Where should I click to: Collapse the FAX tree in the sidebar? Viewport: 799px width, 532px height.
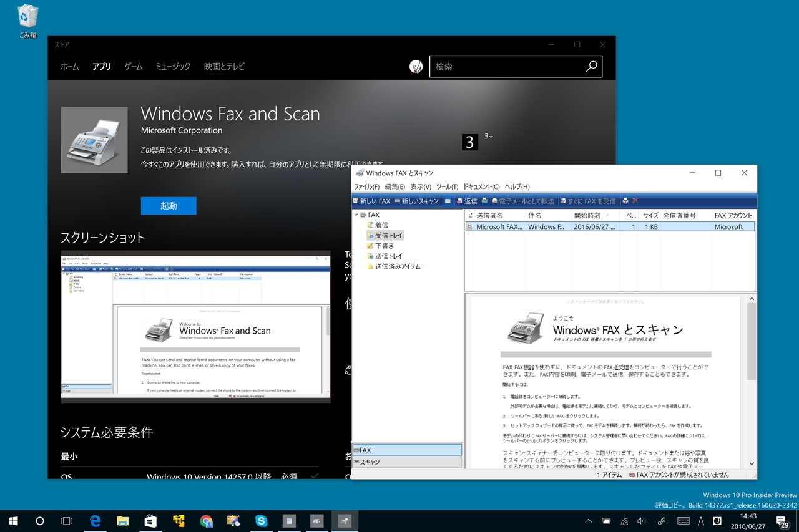click(357, 214)
